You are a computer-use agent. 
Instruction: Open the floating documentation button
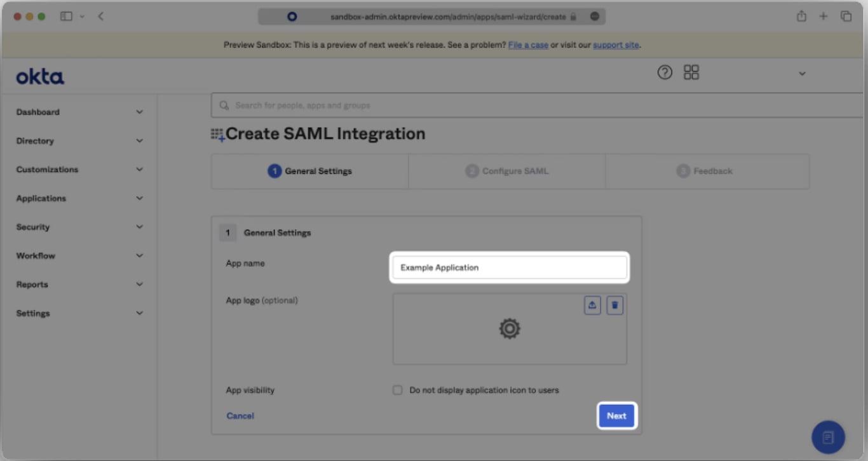point(828,438)
